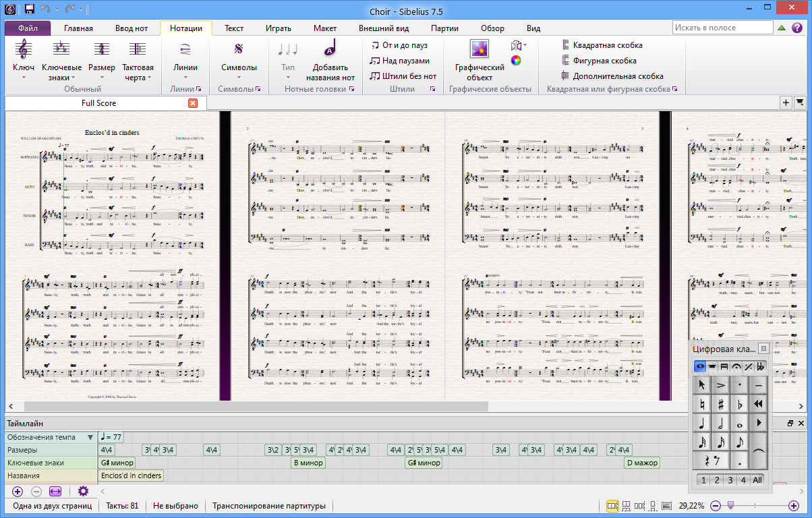The width and height of the screenshot is (812, 518).
Task: Open Quick Access toolbar customize dropdown
Action: coord(81,9)
